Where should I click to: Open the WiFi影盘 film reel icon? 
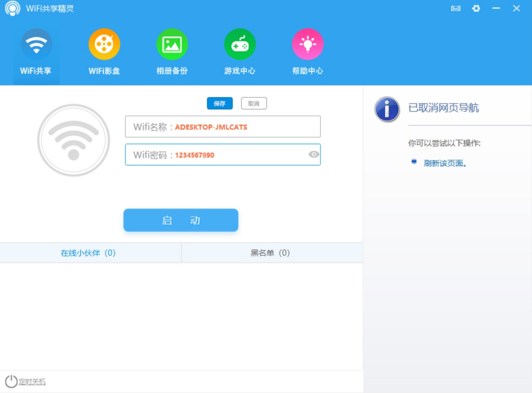coord(104,45)
